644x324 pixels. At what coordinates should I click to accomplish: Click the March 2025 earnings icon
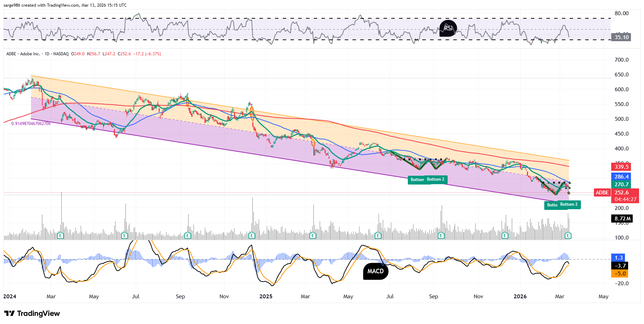pos(313,235)
